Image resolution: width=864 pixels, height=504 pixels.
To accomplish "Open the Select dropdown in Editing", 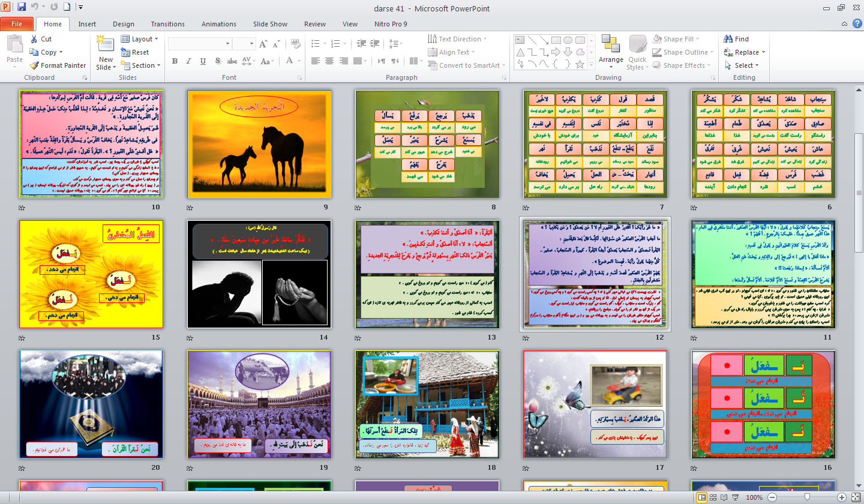I will point(742,65).
